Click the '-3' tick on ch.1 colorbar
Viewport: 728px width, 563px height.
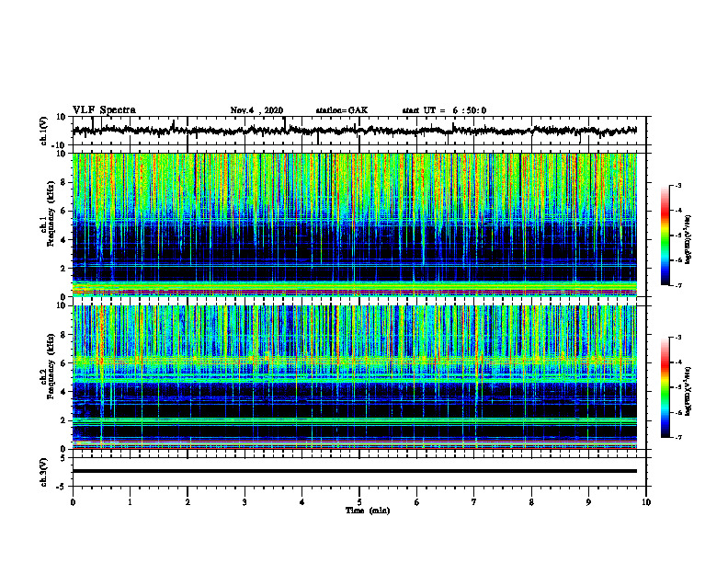677,185
